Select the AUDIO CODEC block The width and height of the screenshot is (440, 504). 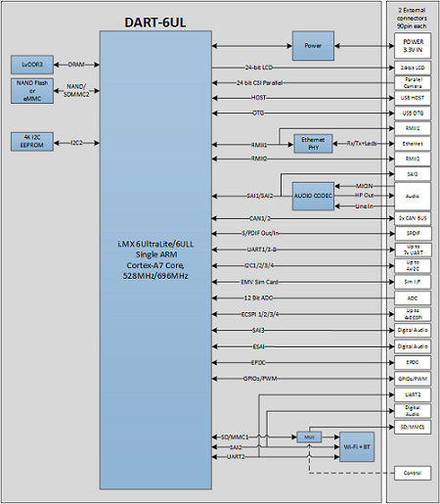[313, 196]
